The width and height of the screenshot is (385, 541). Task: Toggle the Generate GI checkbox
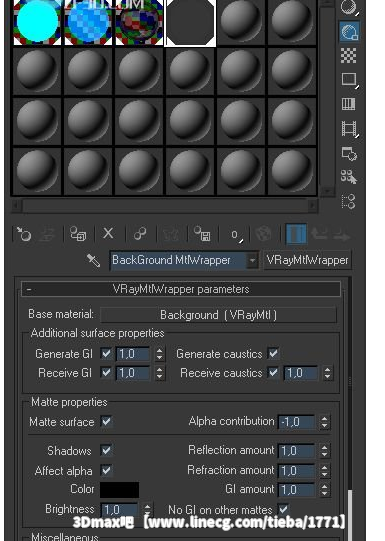click(106, 353)
